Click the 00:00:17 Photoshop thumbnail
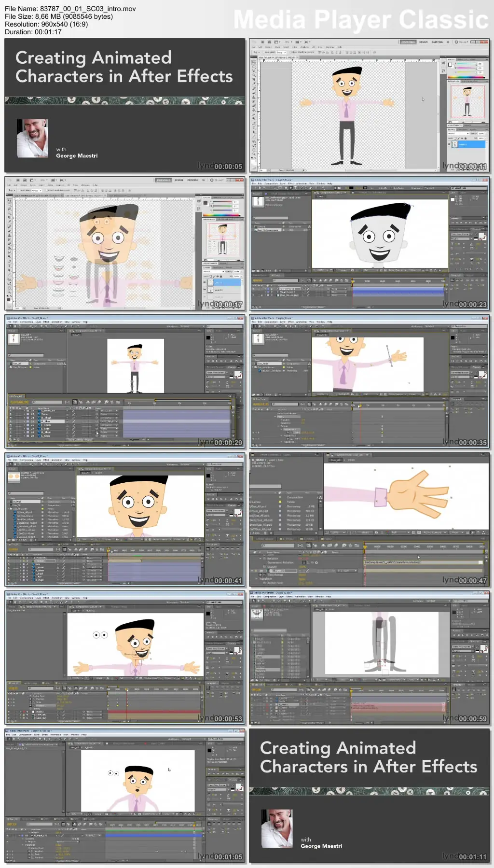Image resolution: width=494 pixels, height=868 pixels. click(x=125, y=243)
